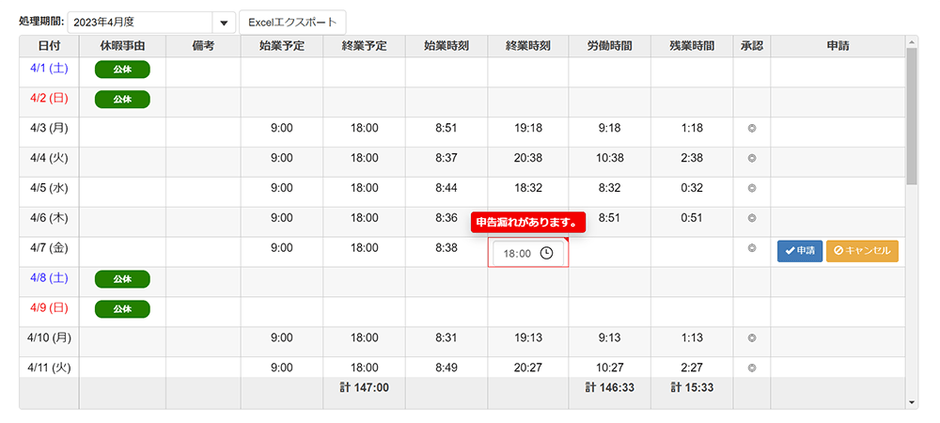
Task: Submit with the blue 申請 button
Action: click(799, 252)
